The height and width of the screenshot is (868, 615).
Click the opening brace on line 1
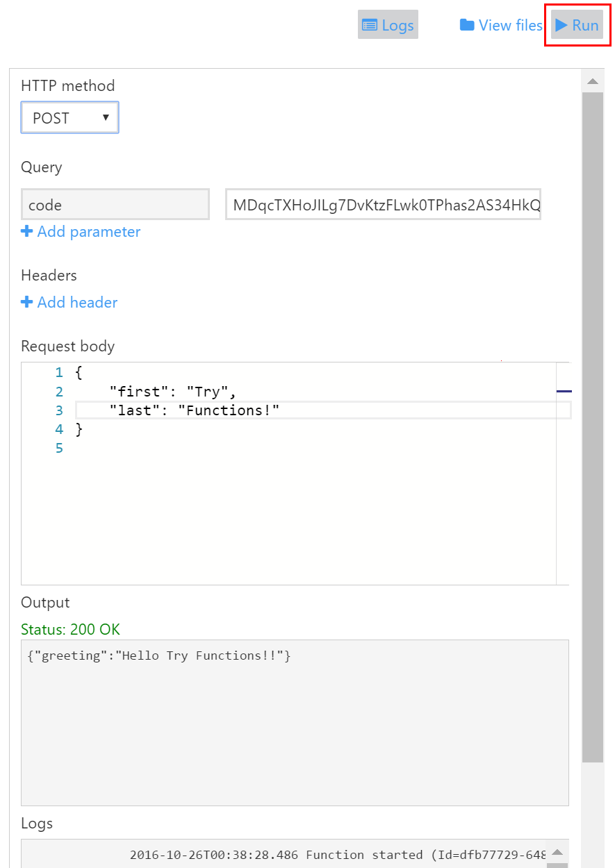point(79,373)
